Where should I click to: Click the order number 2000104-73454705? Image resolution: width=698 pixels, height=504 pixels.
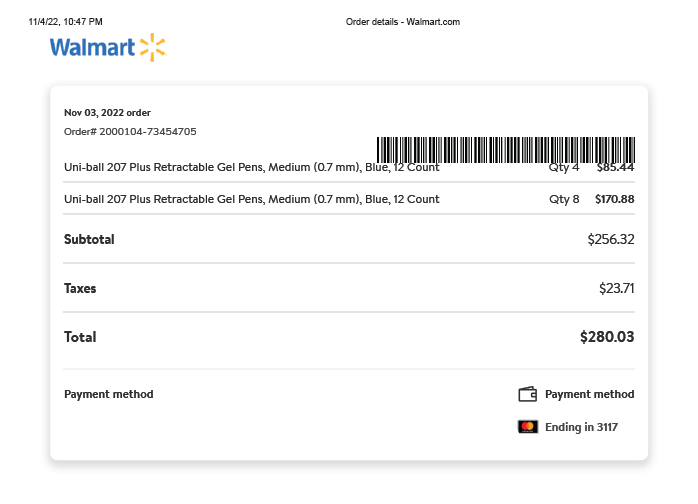[148, 131]
